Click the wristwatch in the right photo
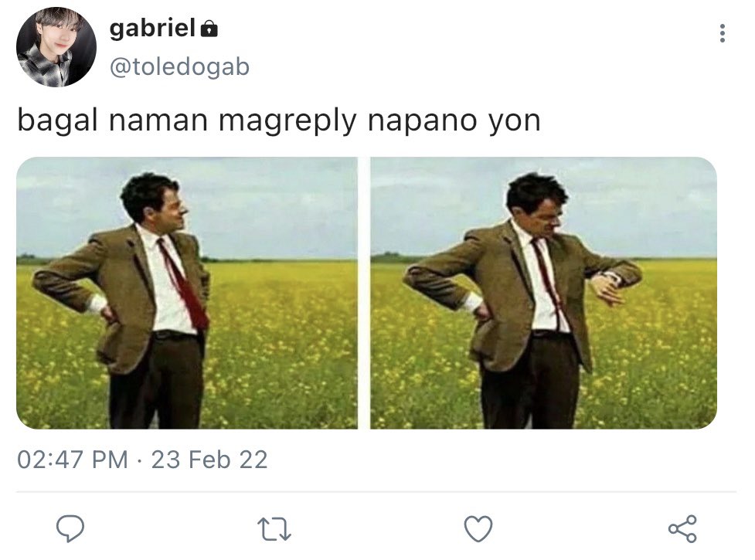 (x=610, y=277)
